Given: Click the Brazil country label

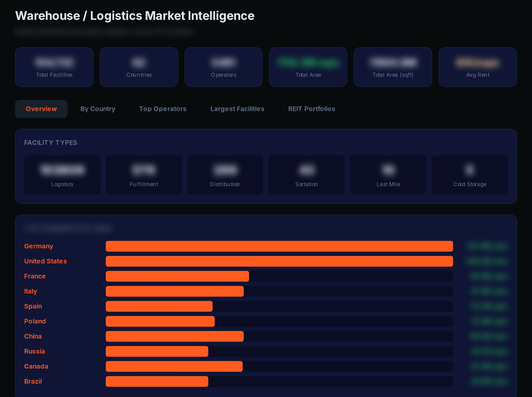Looking at the screenshot, I should 33,381.
